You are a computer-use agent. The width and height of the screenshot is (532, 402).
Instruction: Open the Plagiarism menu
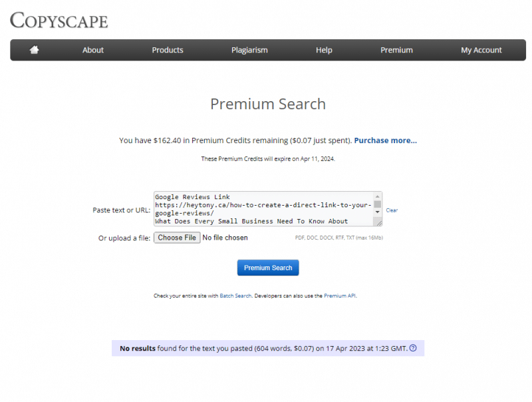tap(249, 50)
